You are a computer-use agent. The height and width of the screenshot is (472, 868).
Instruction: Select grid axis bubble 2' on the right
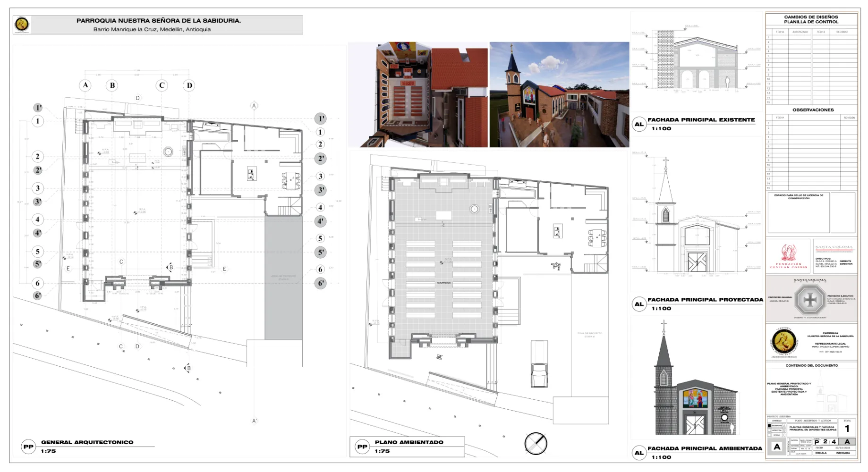[321, 159]
